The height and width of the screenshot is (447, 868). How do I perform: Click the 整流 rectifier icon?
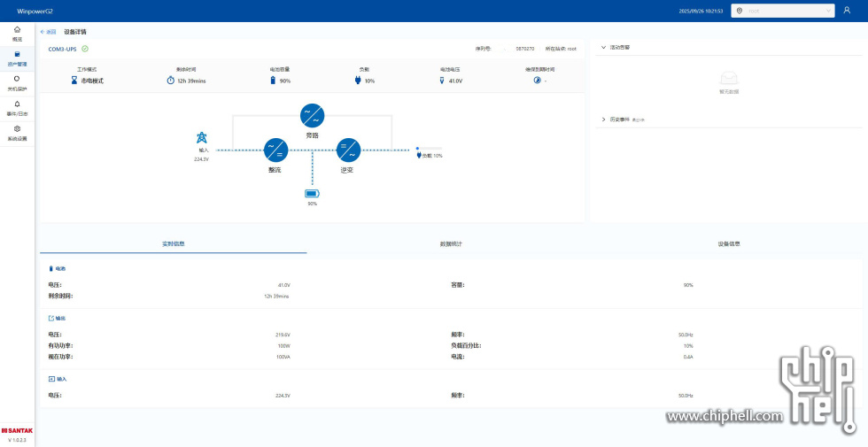tap(275, 150)
